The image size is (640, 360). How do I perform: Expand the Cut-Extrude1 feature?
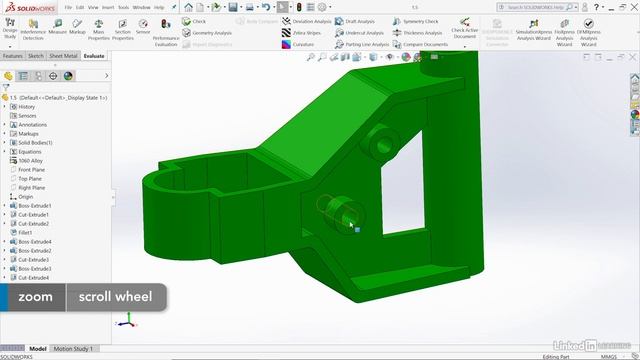click(4, 214)
